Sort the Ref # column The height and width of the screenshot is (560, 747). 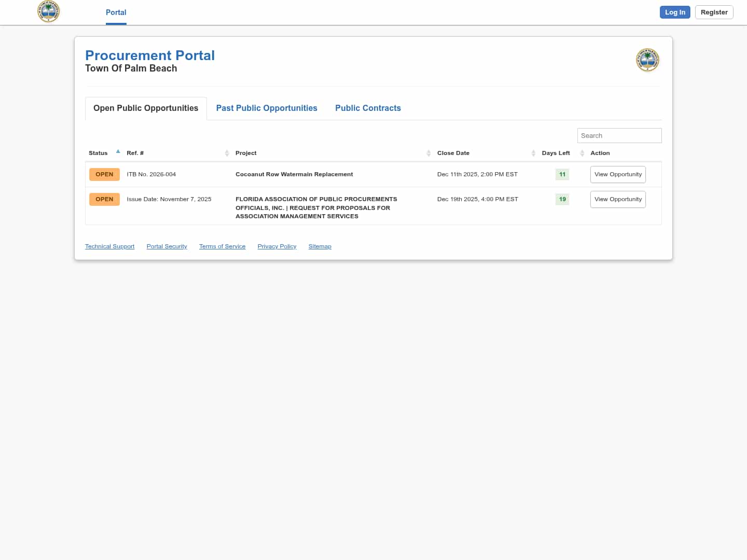tap(227, 153)
